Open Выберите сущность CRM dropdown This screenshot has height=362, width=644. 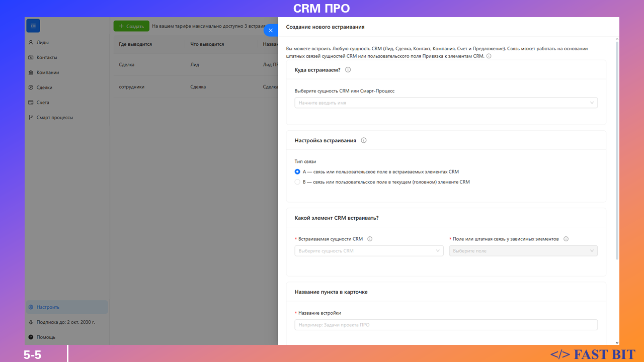pos(369,251)
